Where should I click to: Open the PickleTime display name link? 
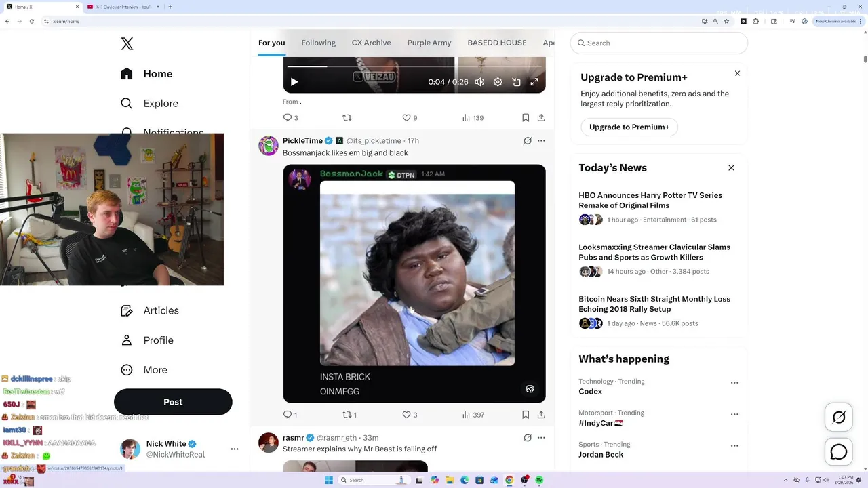click(302, 141)
